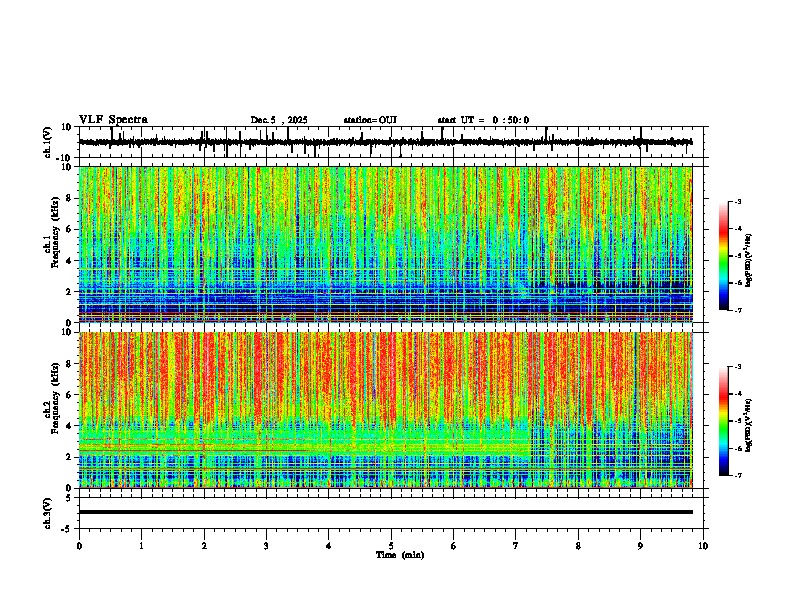Click the "8" kHz tick on ch.1 frequency axis
Screen dimensions: 792x612
coord(70,198)
